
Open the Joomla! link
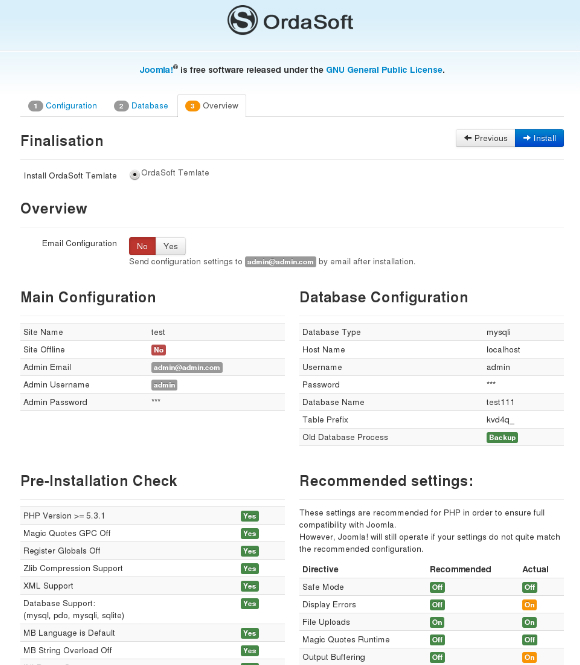156,70
